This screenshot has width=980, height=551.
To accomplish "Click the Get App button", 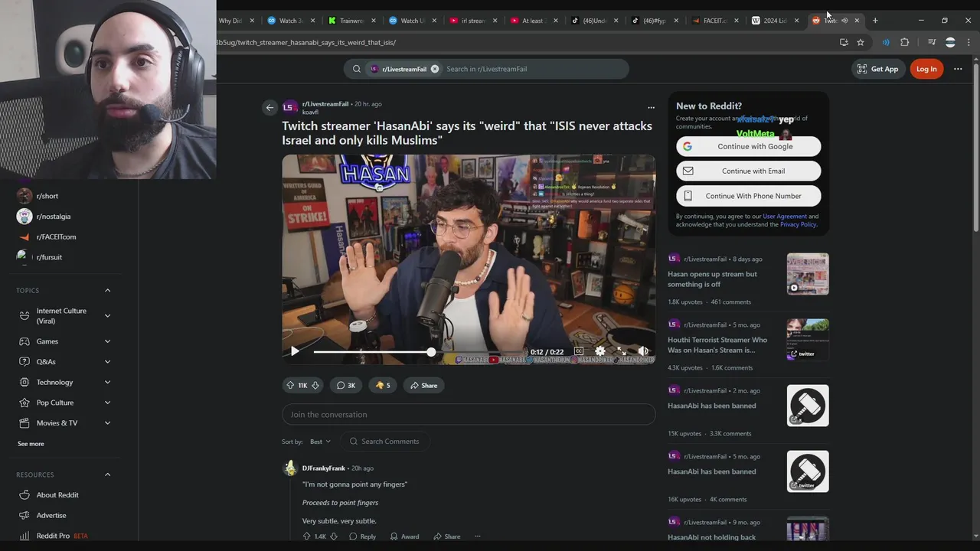I will (x=877, y=69).
